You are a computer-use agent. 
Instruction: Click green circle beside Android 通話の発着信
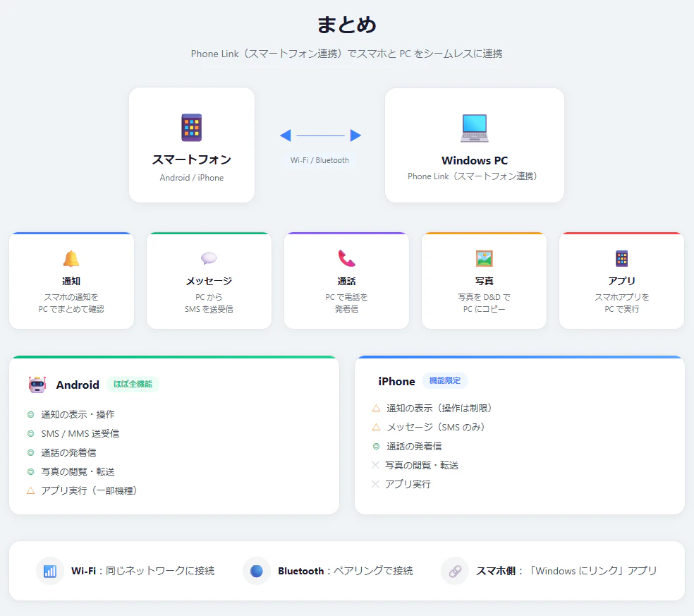coord(30,452)
